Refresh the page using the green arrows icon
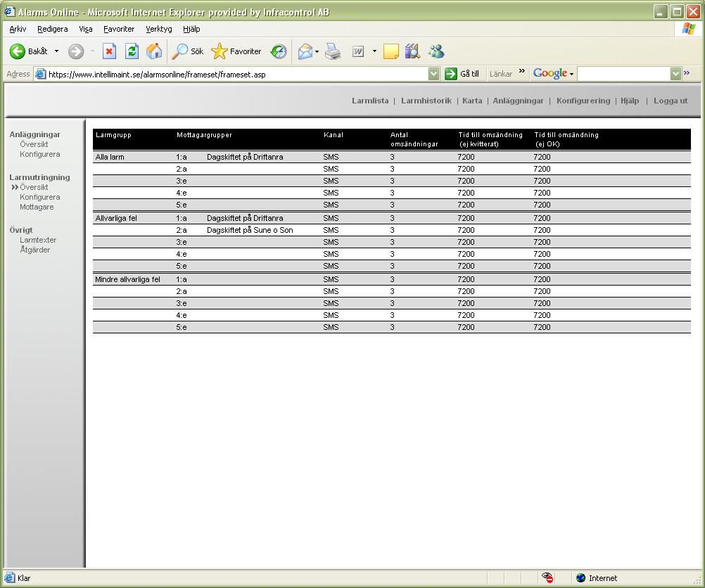 (x=132, y=51)
